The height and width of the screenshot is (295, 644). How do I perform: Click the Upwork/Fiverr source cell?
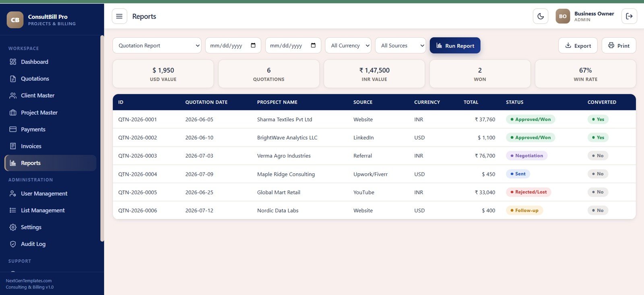[370, 175]
